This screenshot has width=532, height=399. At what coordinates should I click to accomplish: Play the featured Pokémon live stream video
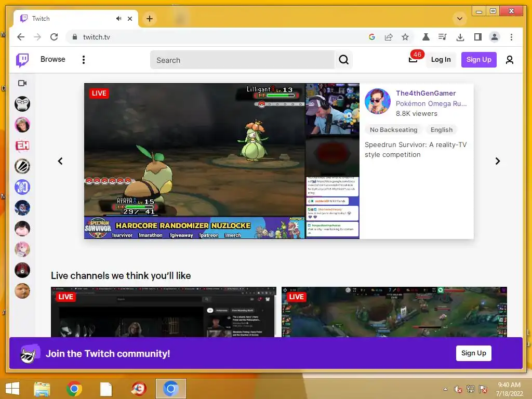coord(221,161)
